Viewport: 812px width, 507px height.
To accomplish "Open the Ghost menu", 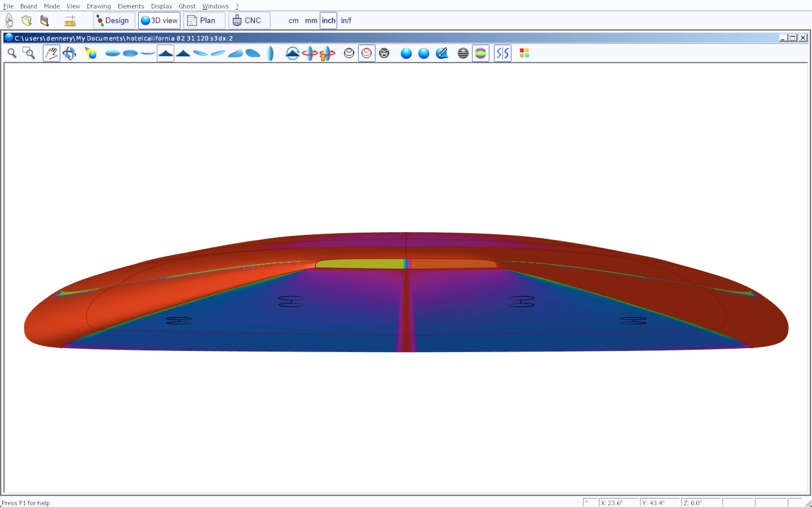I will (x=187, y=6).
